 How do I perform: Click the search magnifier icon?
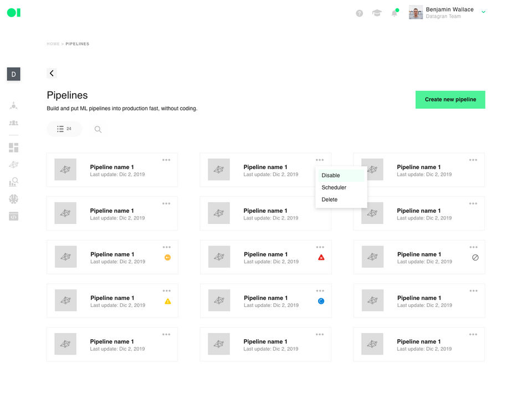[98, 129]
